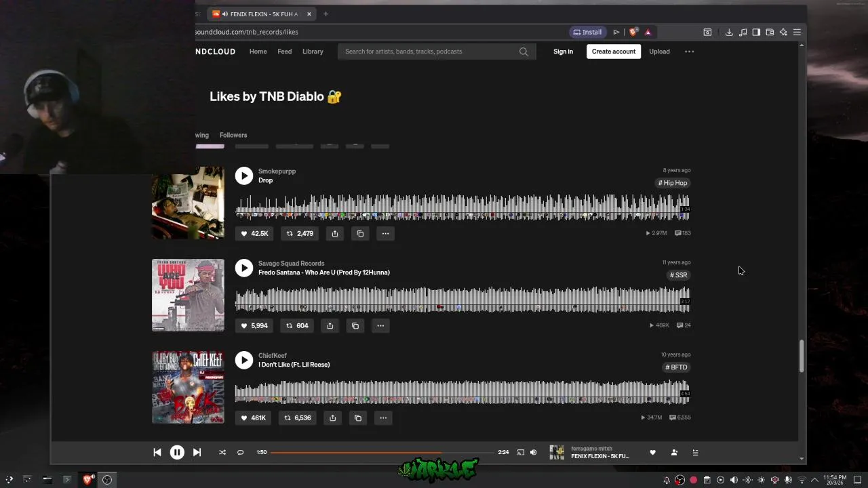Click the SSR tag
Viewport: 868px width, 488px height.
pyautogui.click(x=679, y=275)
